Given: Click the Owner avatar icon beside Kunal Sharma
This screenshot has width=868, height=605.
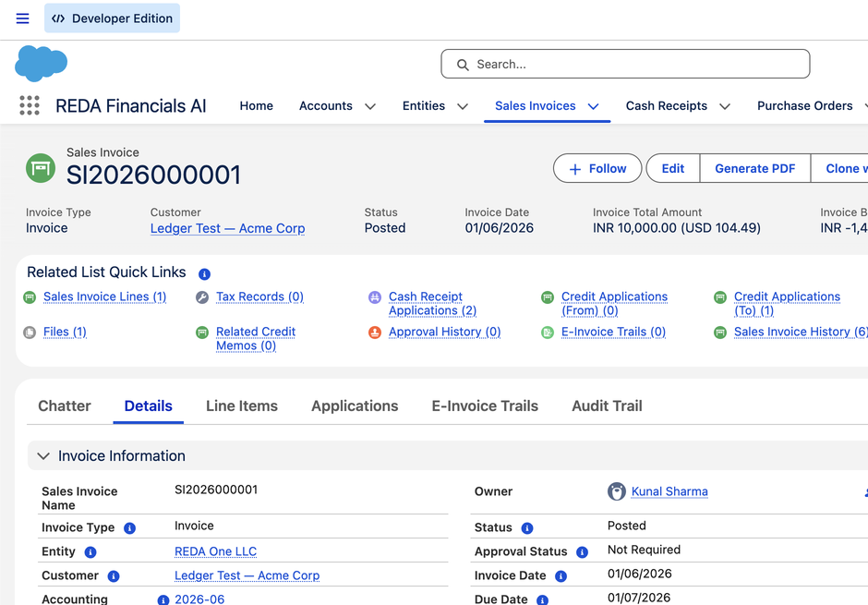Looking at the screenshot, I should (616, 491).
